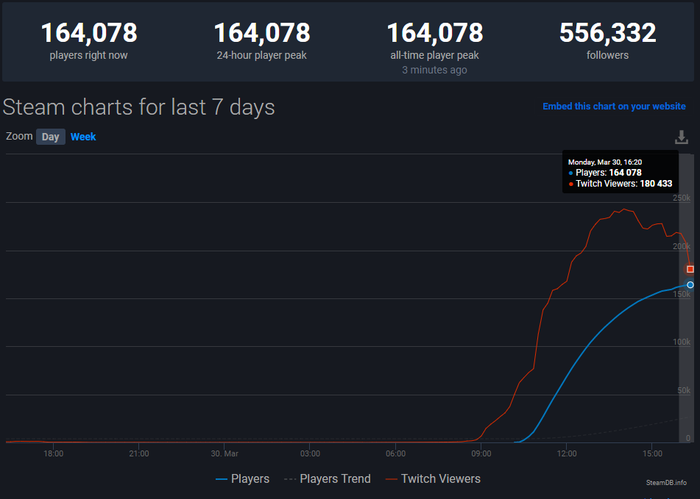Viewport: 700px width, 499px height.
Task: Click the '18:00' x-axis label
Action: click(x=53, y=453)
